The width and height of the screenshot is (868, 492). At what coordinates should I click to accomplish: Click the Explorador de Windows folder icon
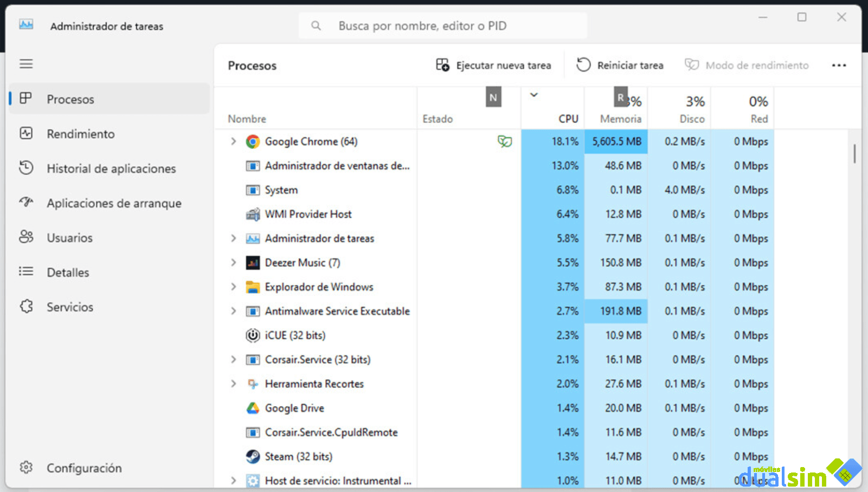pyautogui.click(x=253, y=287)
